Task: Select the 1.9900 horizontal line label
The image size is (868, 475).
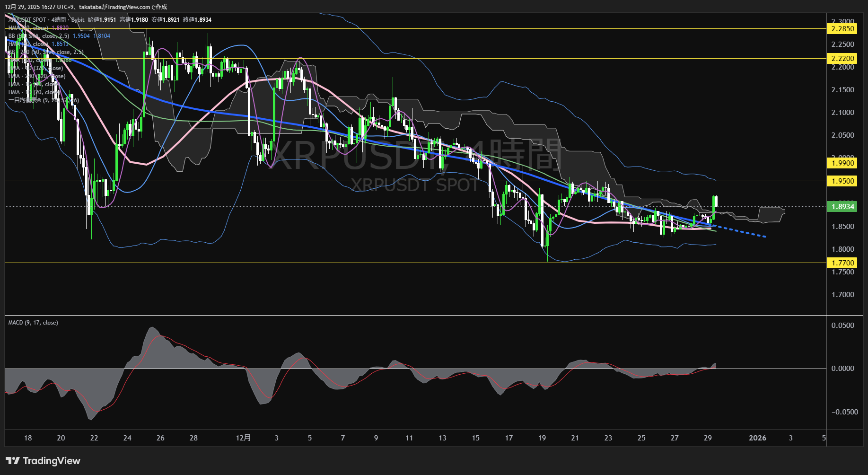Action: tap(842, 163)
